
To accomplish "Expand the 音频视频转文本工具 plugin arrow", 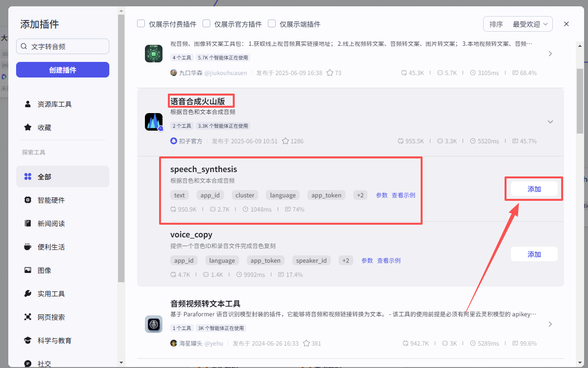I will click(x=550, y=324).
